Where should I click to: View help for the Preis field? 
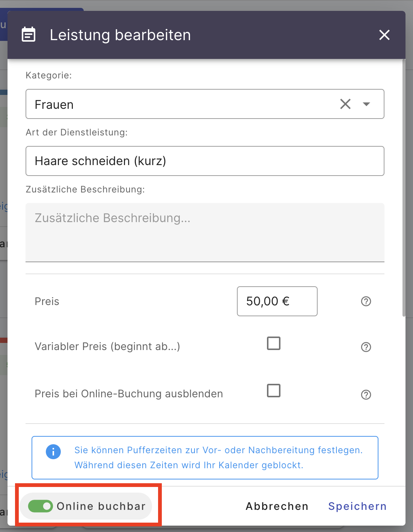(x=366, y=301)
